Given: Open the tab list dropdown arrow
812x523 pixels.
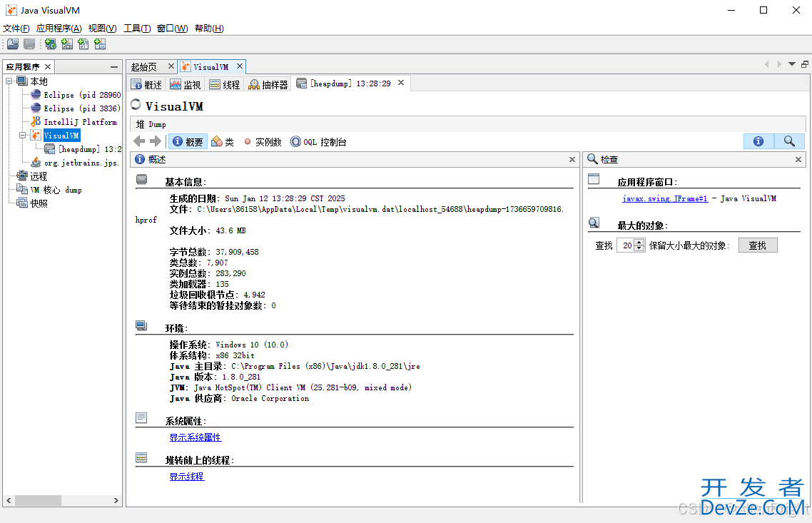Looking at the screenshot, I should [792, 64].
